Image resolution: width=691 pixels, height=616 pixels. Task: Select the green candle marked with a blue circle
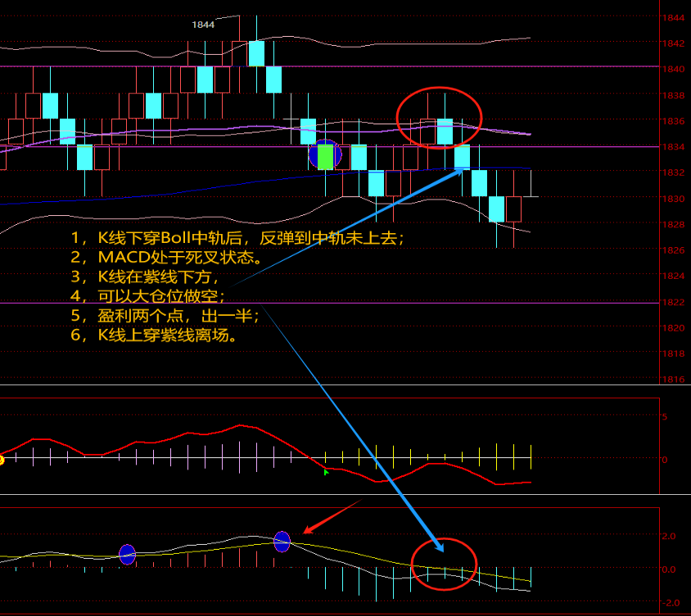pyautogui.click(x=326, y=157)
